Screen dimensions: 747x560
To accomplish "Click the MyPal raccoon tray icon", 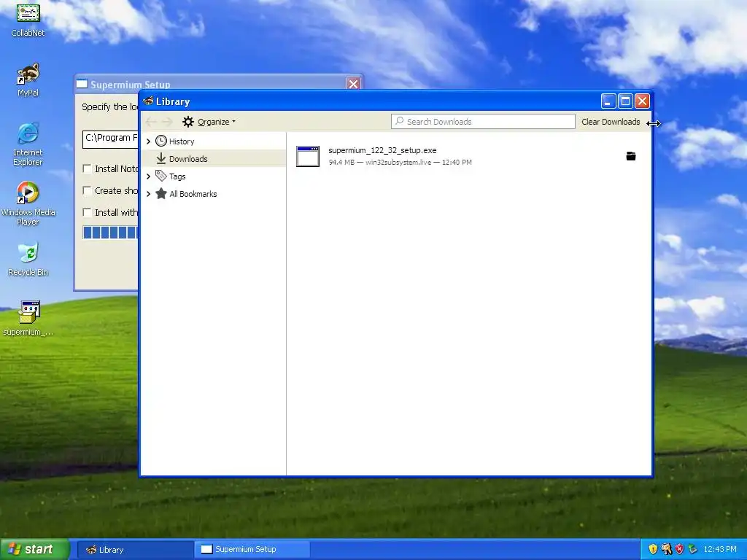I will (667, 549).
